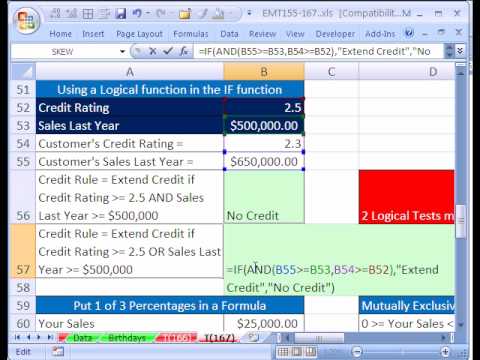Select column B header
480x360 pixels.
click(264, 72)
